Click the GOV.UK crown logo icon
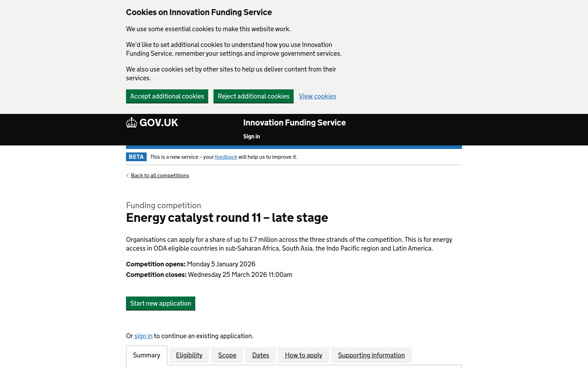588x368 pixels. pos(132,123)
